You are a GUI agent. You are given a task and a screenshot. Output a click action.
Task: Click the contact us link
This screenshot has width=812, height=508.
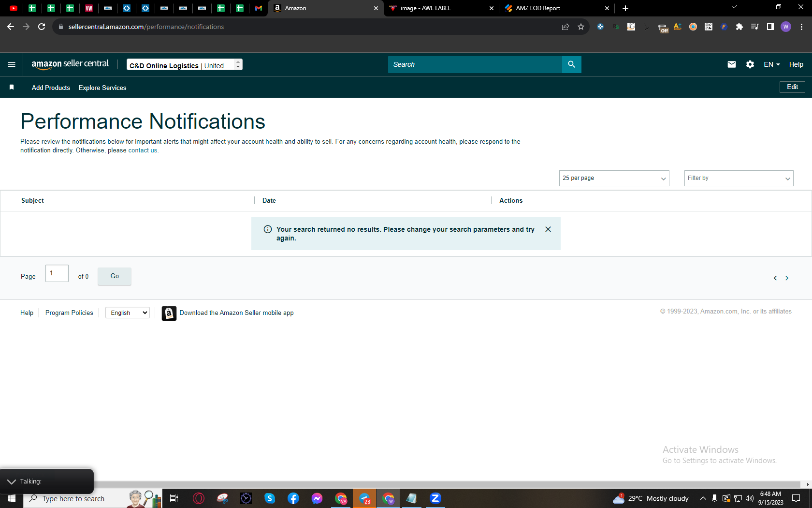[x=143, y=150]
